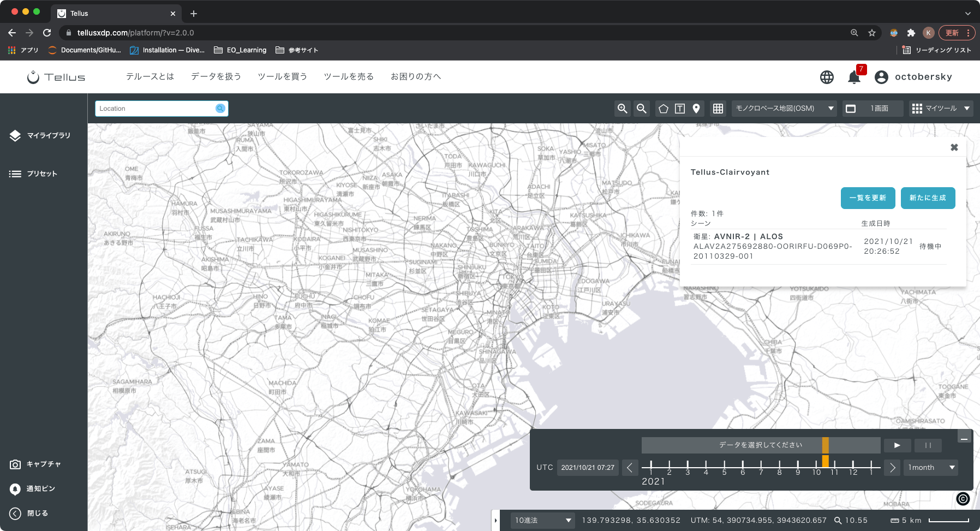The image size is (980, 531).
Task: Open the octobersky account icon
Action: click(881, 77)
